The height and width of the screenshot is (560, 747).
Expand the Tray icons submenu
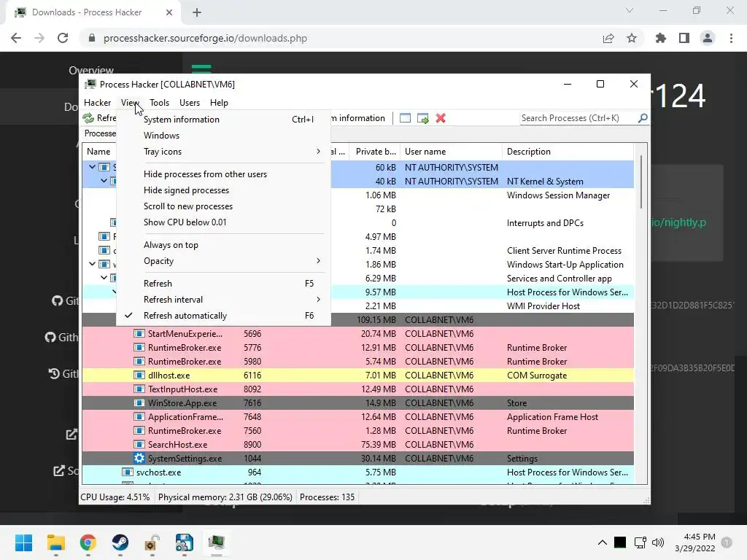[223, 152]
